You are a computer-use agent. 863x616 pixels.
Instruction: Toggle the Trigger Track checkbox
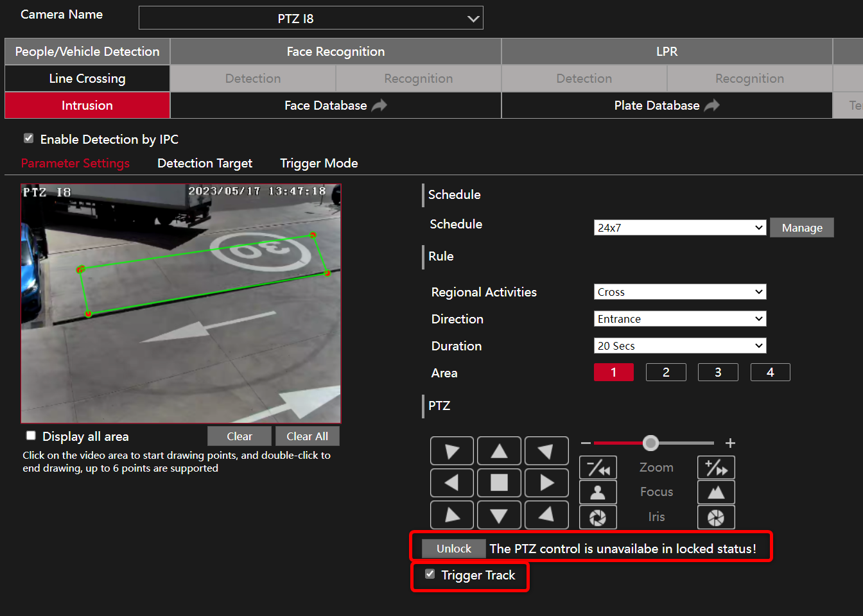pos(430,574)
